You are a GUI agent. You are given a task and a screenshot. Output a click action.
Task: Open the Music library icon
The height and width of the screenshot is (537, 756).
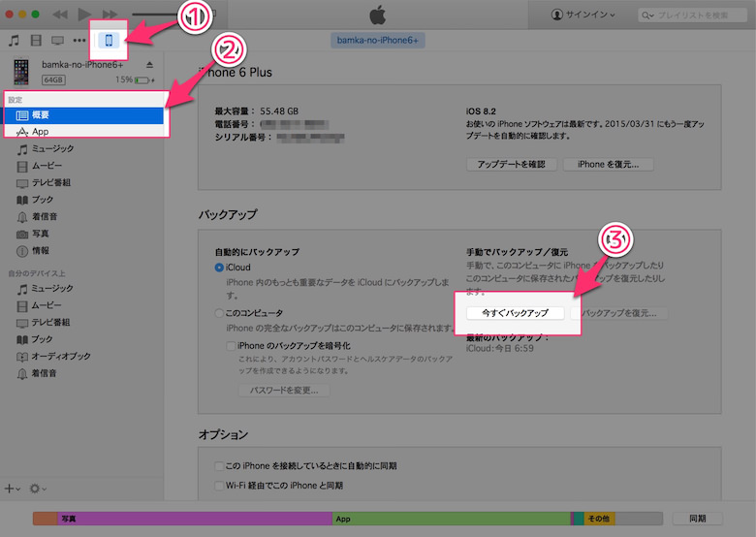(x=14, y=41)
